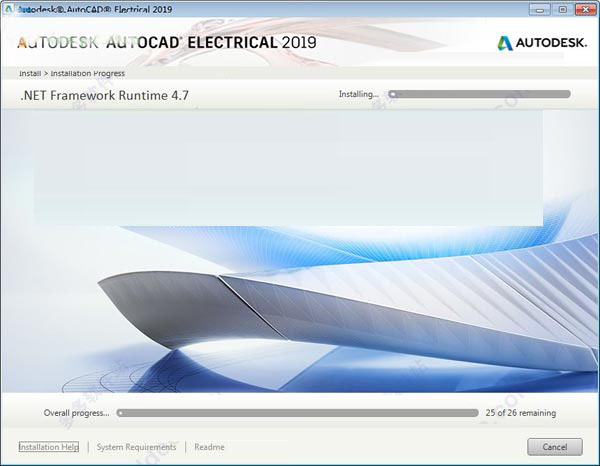The height and width of the screenshot is (466, 600).
Task: Click the "25 of 26 remaining" text
Action: coord(521,413)
